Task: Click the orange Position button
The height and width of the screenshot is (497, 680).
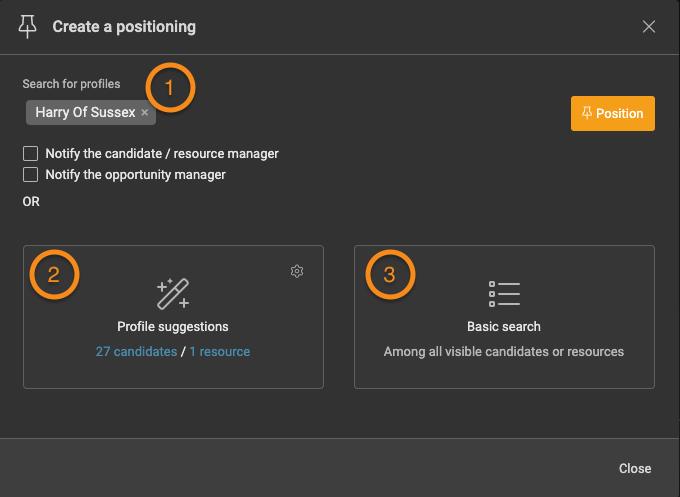Action: click(x=613, y=113)
